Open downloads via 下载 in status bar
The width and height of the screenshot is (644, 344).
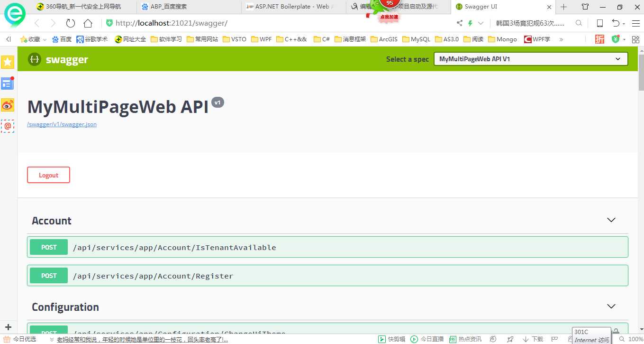click(x=533, y=339)
